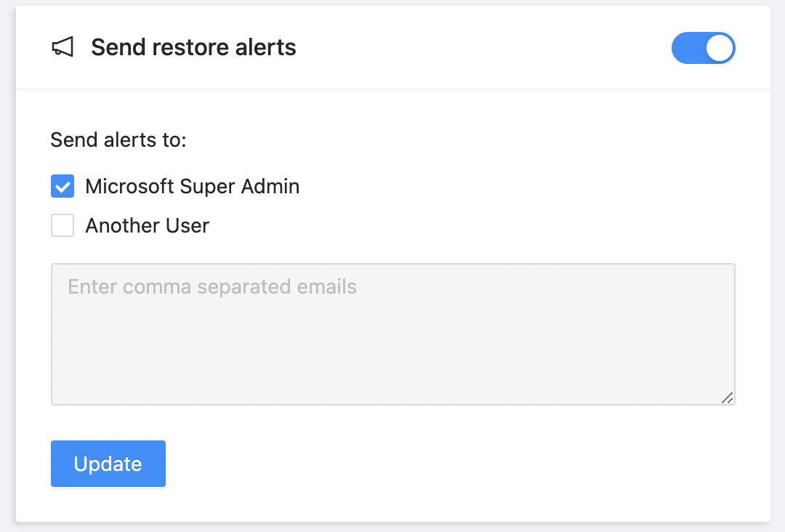
Task: Click the white knob of the alerts toggle
Action: 720,48
